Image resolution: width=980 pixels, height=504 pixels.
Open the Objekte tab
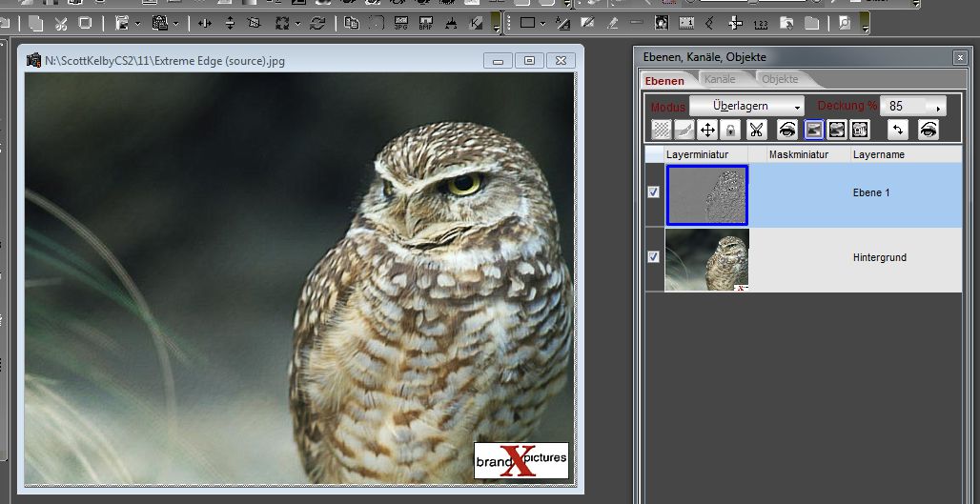tap(780, 80)
